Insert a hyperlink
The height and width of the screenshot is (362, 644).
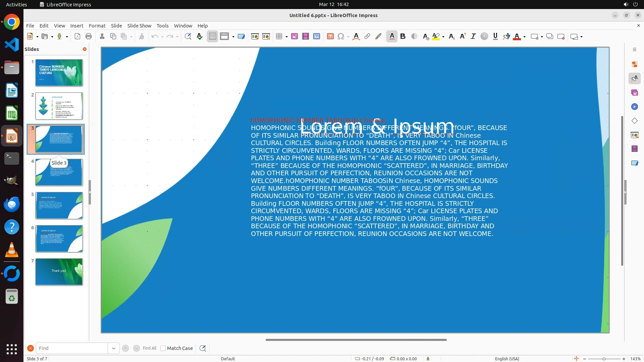[367, 37]
